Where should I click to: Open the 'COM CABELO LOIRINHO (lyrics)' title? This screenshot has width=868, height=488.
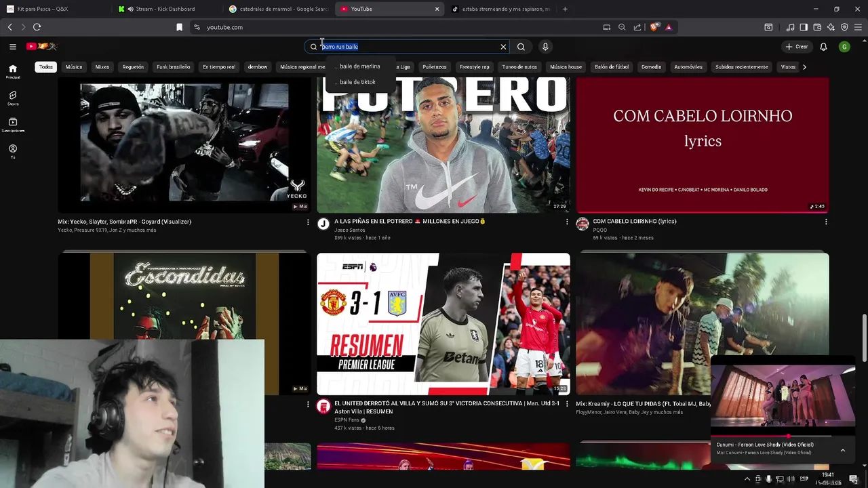click(x=635, y=222)
